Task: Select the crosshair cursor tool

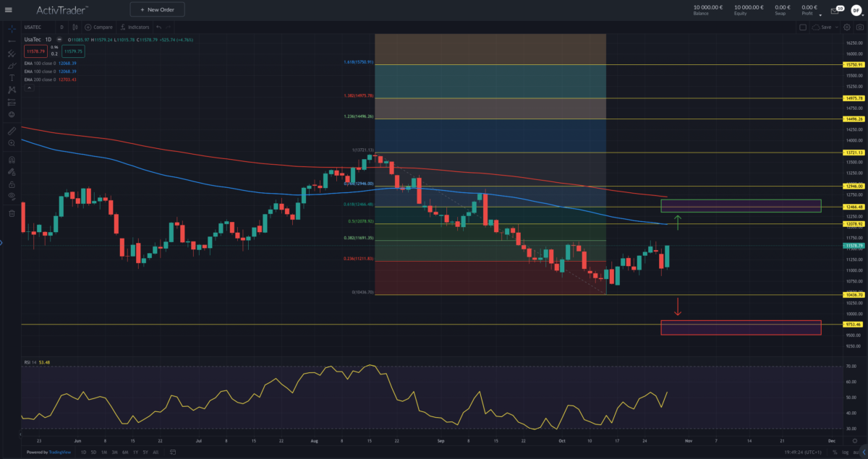Action: click(12, 29)
